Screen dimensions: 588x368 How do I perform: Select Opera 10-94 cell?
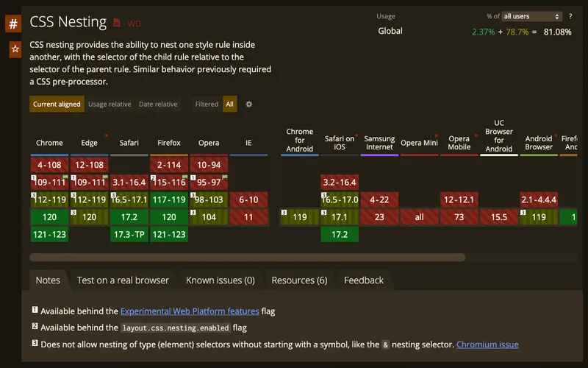(209, 165)
